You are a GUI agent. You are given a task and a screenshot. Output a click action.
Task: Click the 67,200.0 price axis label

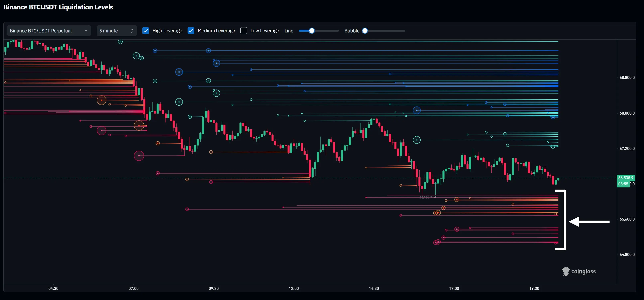click(627, 149)
